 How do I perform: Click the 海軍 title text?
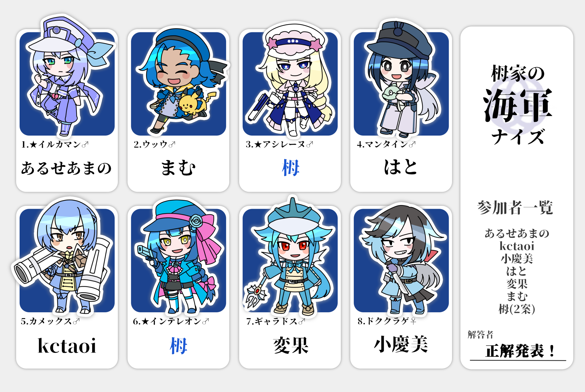coord(518,106)
